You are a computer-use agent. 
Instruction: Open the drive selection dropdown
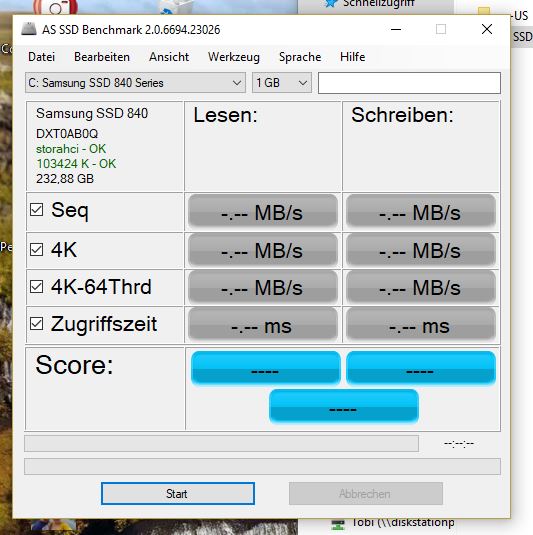(x=135, y=83)
